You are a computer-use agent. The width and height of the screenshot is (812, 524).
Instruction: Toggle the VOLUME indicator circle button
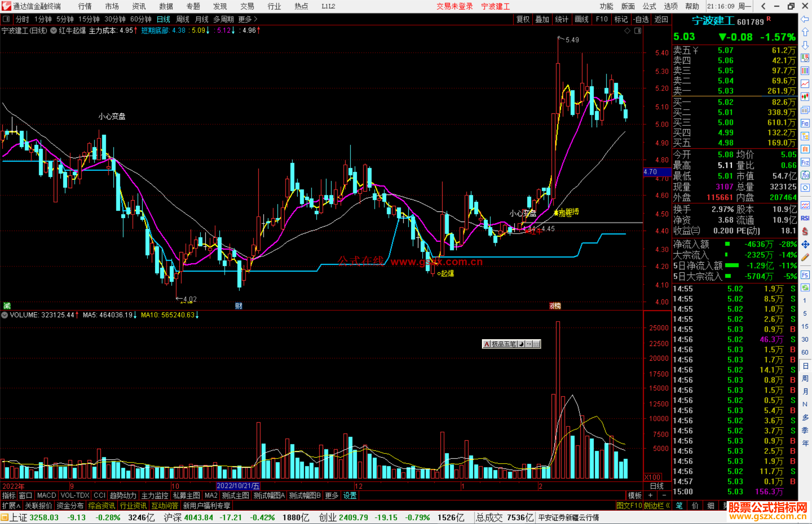point(5,315)
